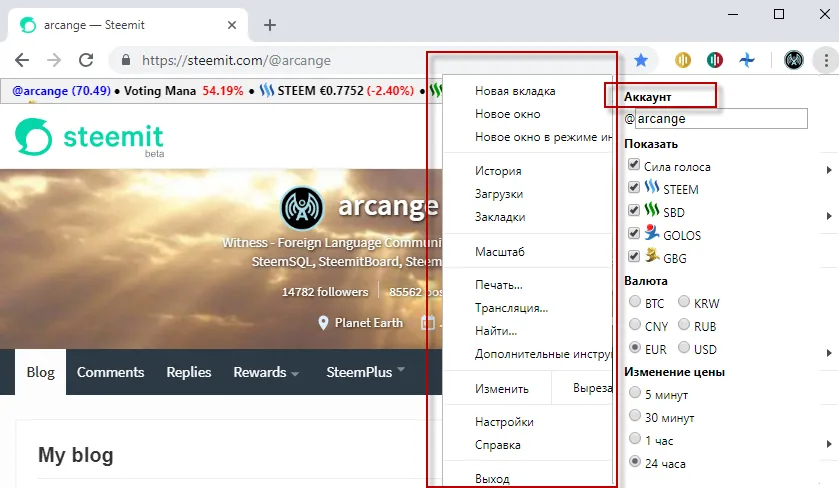Select RUB currency radio button
Viewport: 839px width, 488px height.
coord(684,324)
